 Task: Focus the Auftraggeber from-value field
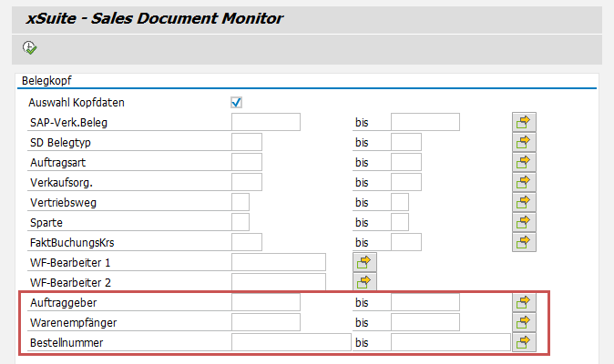tap(265, 302)
